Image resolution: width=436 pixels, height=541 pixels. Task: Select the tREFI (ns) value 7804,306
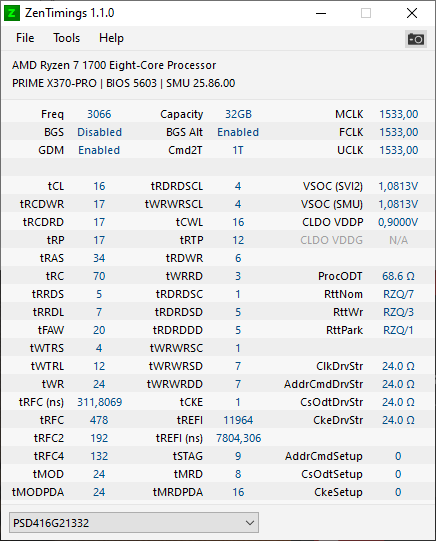[x=238, y=438]
